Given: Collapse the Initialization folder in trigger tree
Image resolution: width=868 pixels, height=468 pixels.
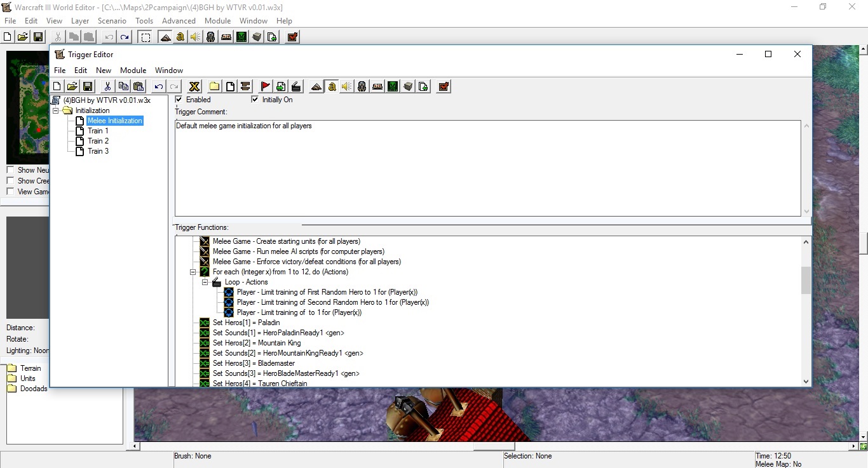Looking at the screenshot, I should (x=57, y=110).
